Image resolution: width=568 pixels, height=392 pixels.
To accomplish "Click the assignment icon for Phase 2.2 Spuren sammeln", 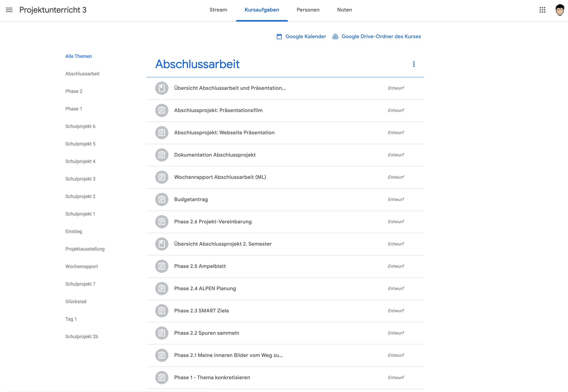I will coord(162,333).
